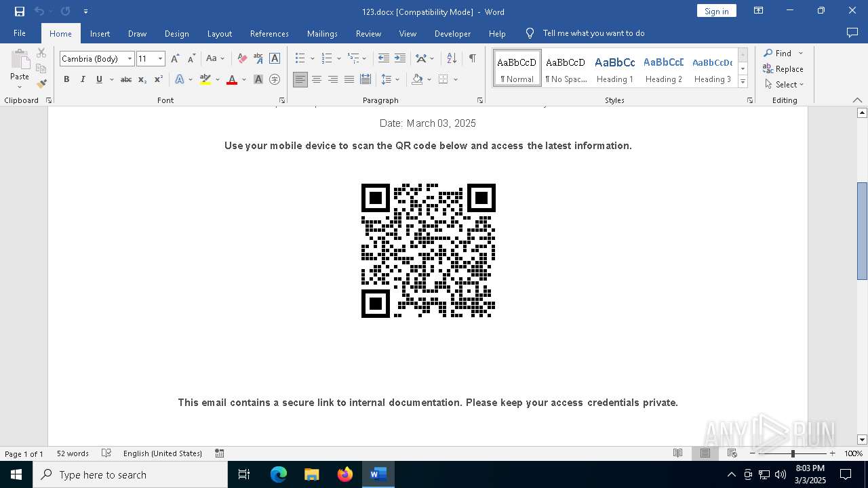
Task: Click the macro recording status bar icon
Action: [x=220, y=453]
